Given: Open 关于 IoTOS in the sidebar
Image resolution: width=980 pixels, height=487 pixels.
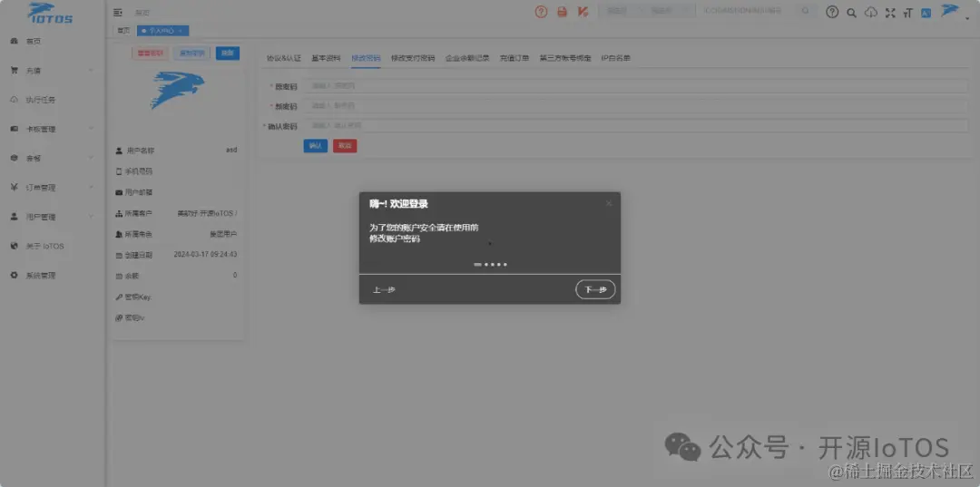Looking at the screenshot, I should (x=53, y=246).
